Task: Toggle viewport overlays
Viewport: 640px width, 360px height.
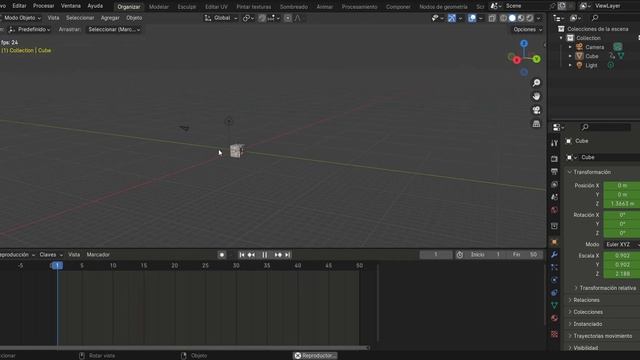Action: 472,18
